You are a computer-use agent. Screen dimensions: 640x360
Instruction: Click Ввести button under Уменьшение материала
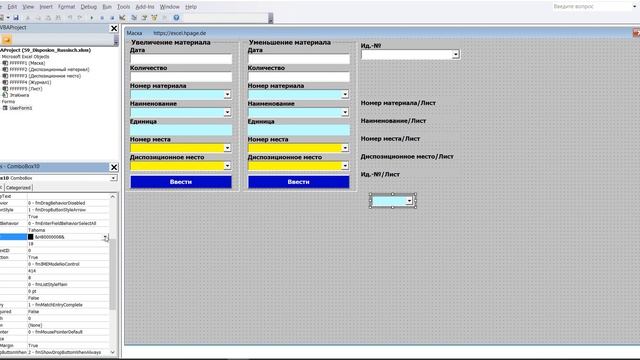pyautogui.click(x=298, y=182)
